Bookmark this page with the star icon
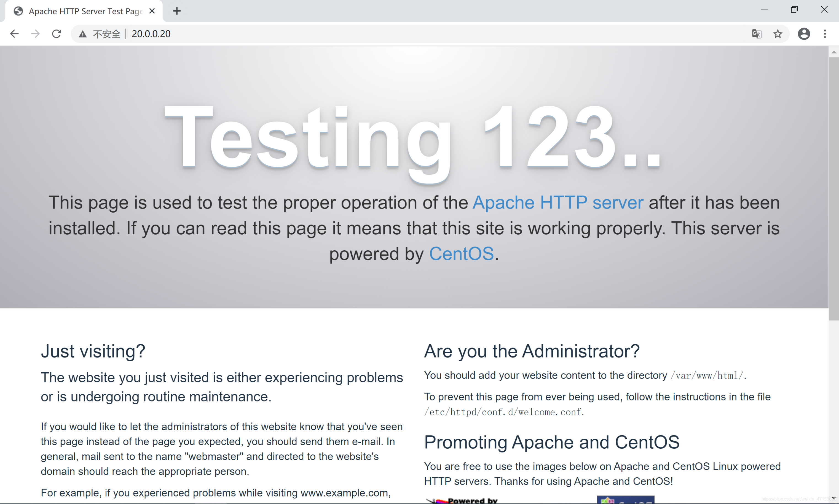Screen dimensions: 839x504 (x=778, y=34)
